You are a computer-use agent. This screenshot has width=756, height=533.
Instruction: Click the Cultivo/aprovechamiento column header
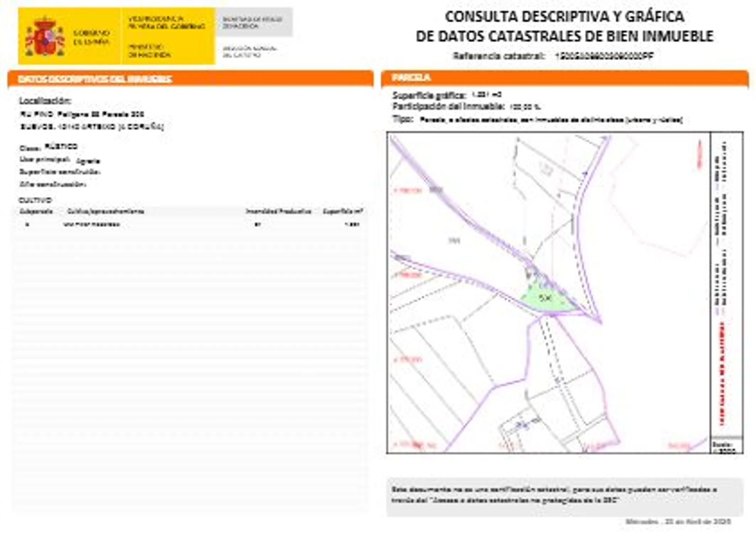106,211
